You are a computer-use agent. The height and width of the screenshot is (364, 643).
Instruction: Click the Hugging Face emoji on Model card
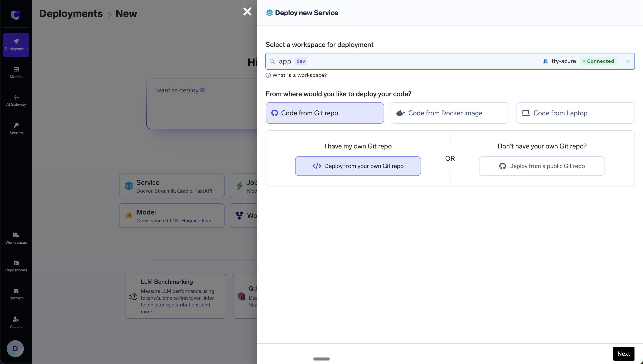coord(129,216)
